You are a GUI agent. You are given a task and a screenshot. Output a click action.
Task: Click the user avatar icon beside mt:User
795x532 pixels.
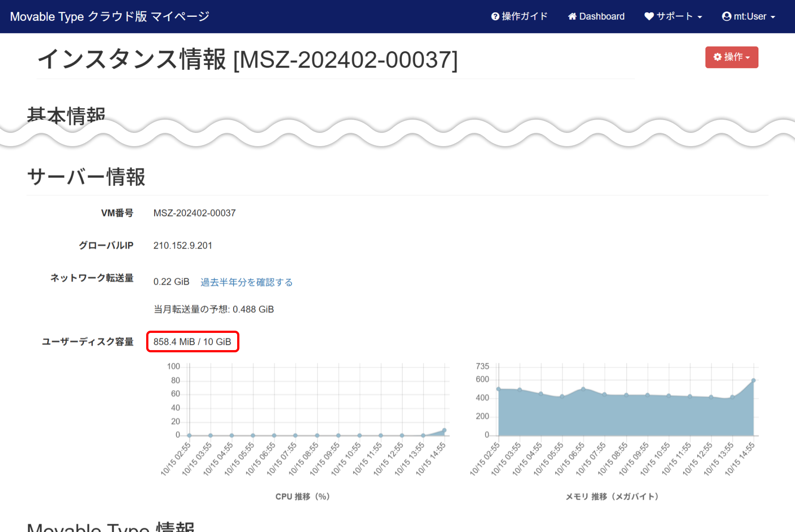pyautogui.click(x=726, y=16)
